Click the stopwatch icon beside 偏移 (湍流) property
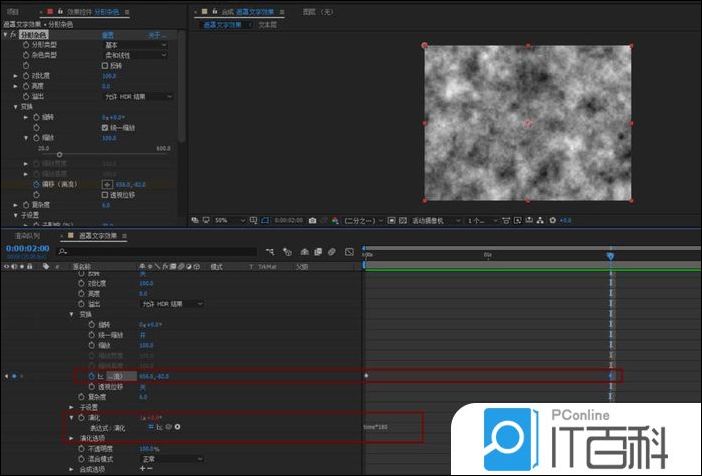Image resolution: width=702 pixels, height=476 pixels. pyautogui.click(x=36, y=184)
